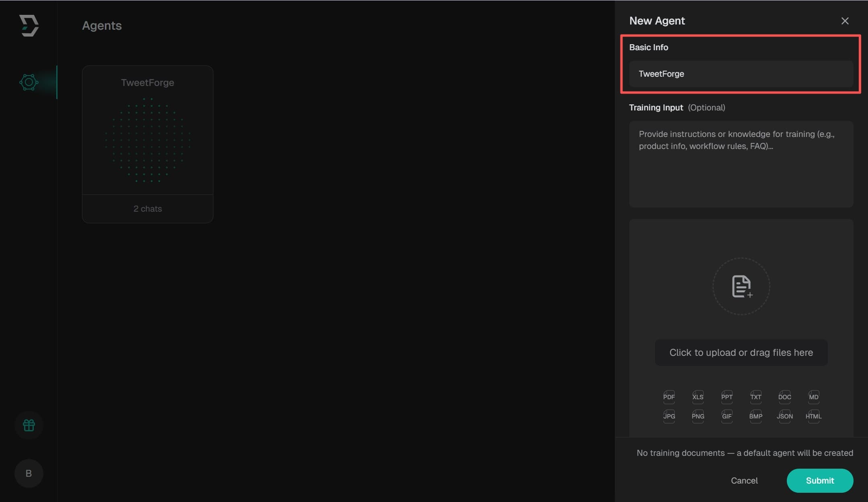Screen dimensions: 868x502
Task: Click the XLS file type icon
Action: (x=698, y=397)
